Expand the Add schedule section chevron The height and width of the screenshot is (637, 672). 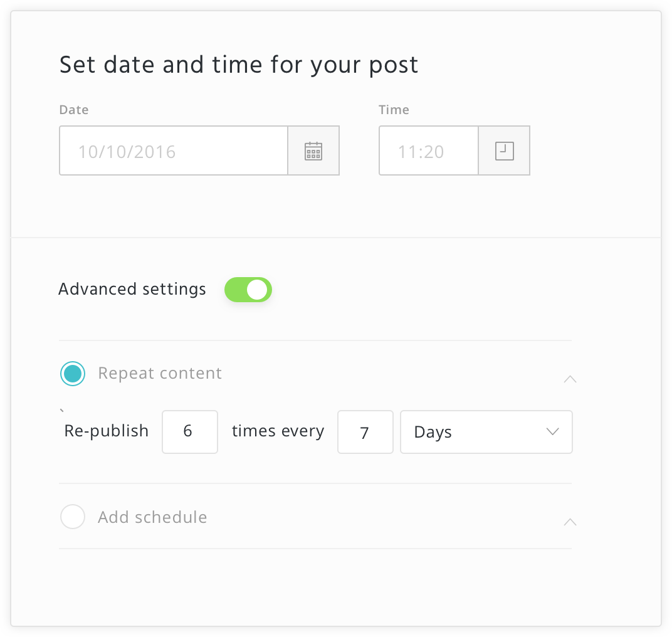click(569, 522)
